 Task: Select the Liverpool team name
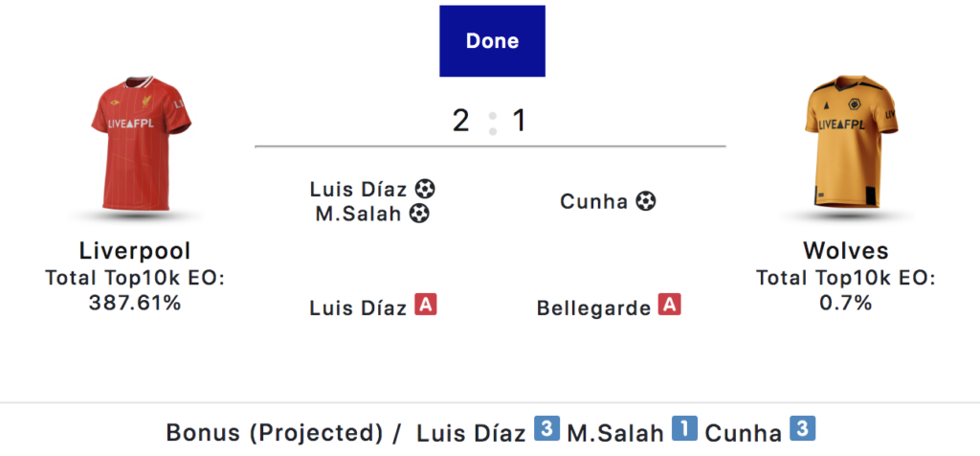tap(135, 251)
